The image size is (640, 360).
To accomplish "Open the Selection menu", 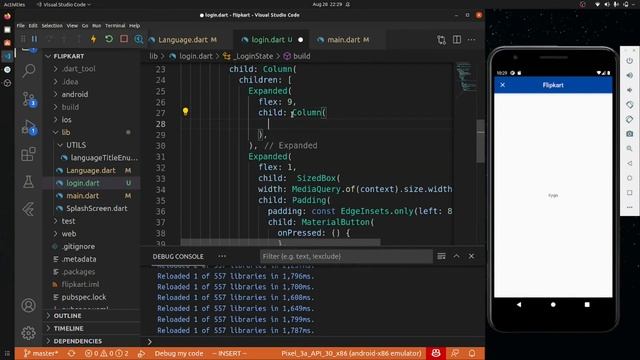I will [52, 25].
